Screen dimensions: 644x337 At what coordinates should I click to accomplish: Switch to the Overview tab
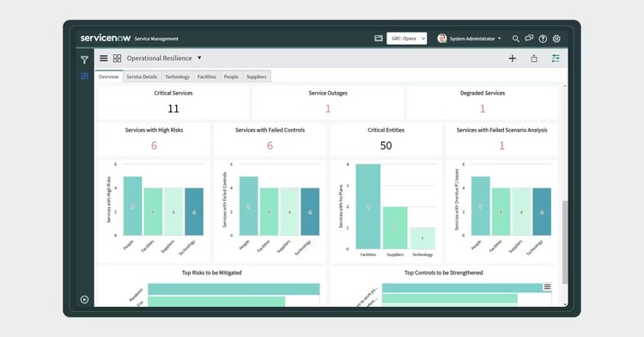point(109,77)
